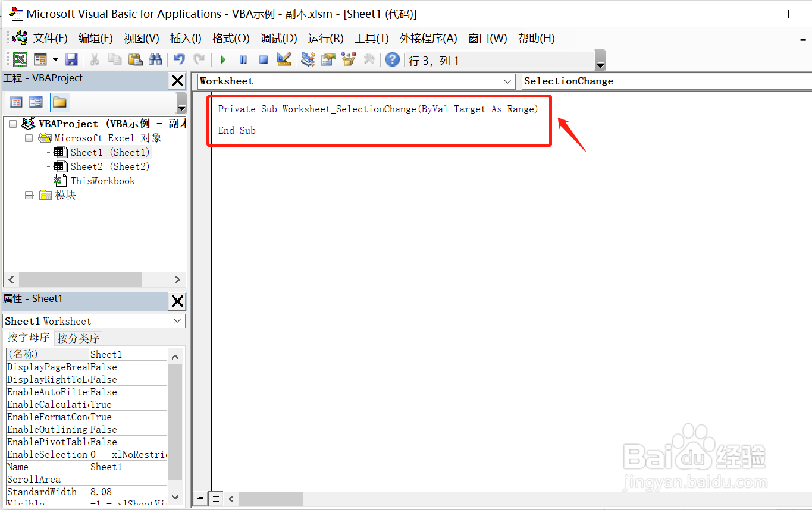812x510 pixels.
Task: Click DisplayPageBreaks value False
Action: (x=128, y=367)
